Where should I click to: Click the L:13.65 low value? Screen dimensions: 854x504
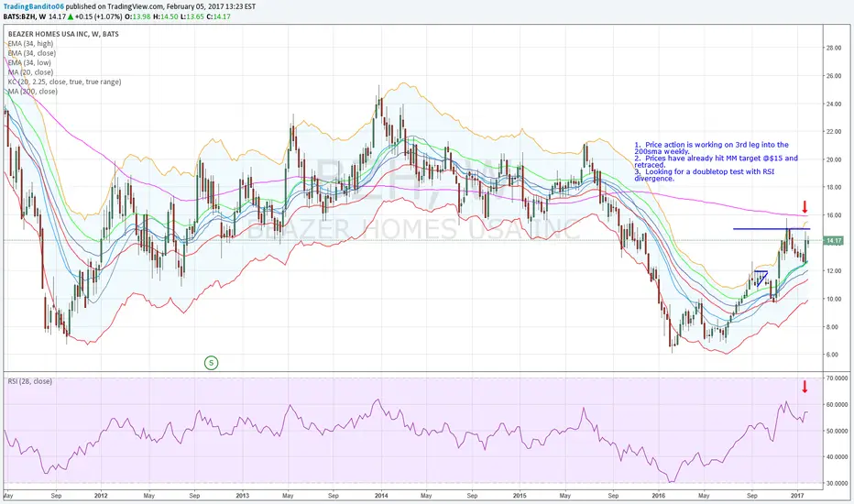pyautogui.click(x=192, y=16)
